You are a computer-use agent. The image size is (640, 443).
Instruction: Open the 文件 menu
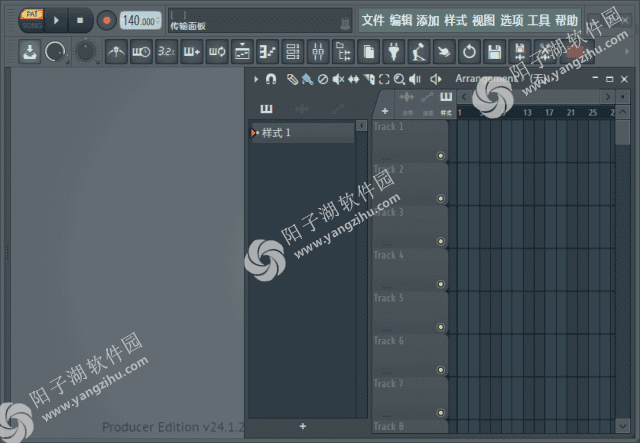coord(373,20)
